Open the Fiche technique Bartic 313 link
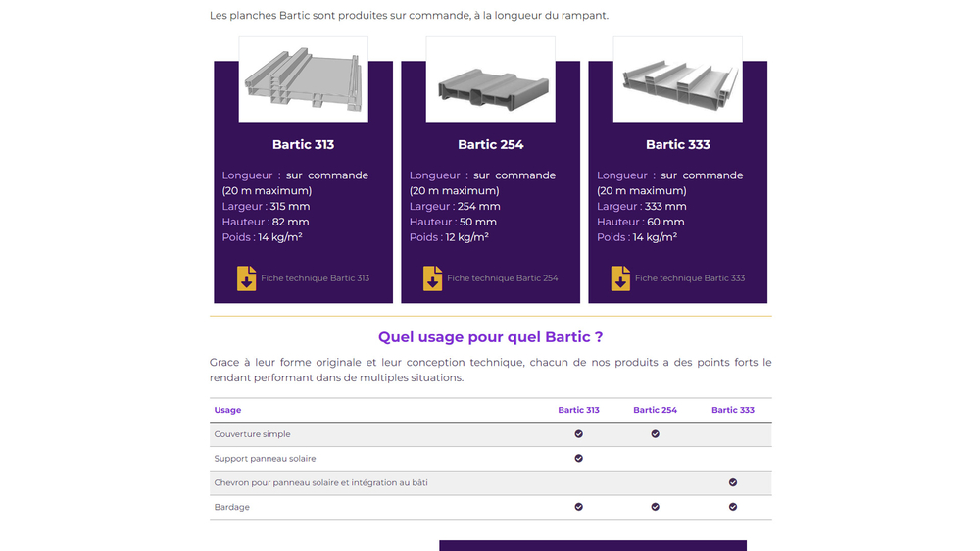980x551 pixels. tap(315, 278)
